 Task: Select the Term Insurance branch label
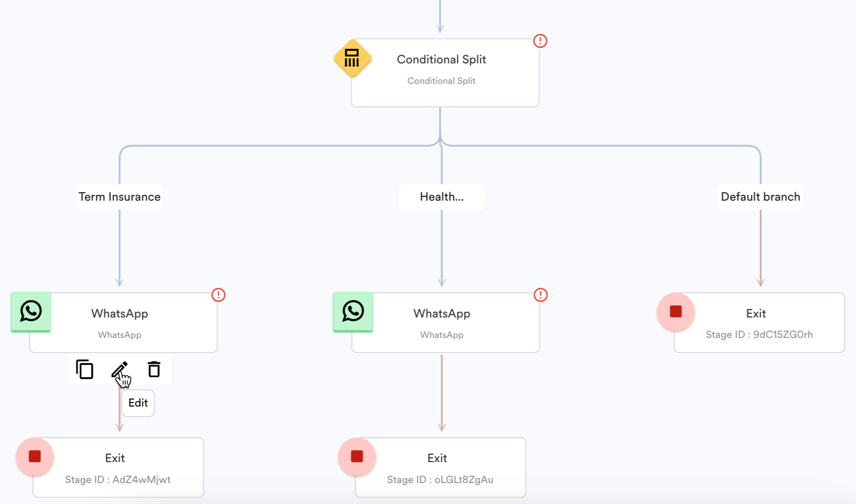(x=119, y=197)
